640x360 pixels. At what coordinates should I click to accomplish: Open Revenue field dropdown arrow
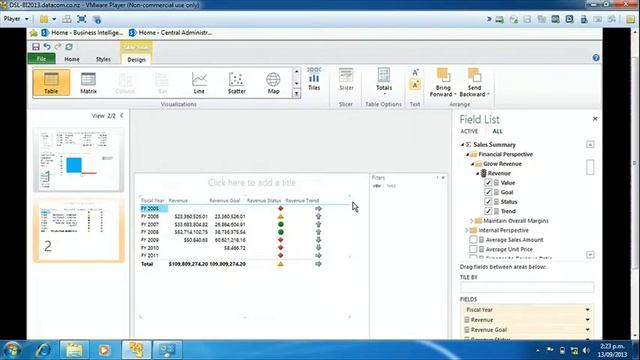tap(587, 320)
